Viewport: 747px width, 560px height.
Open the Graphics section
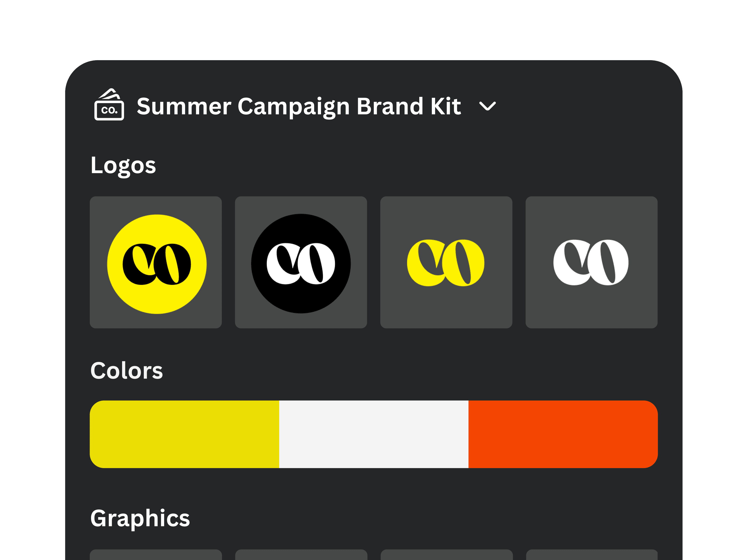tap(140, 519)
